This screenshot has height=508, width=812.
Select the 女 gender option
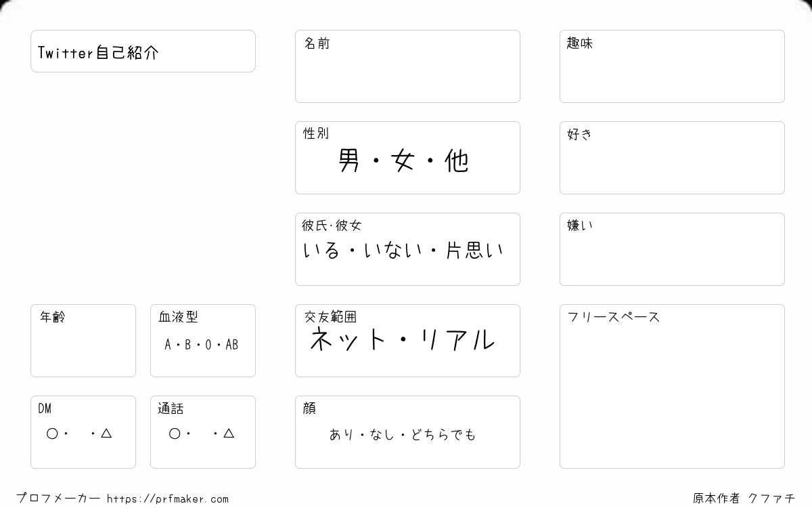[403, 161]
